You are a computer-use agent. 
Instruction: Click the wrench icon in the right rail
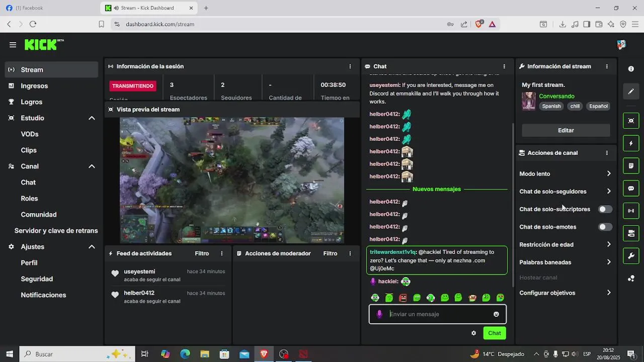tap(631, 256)
